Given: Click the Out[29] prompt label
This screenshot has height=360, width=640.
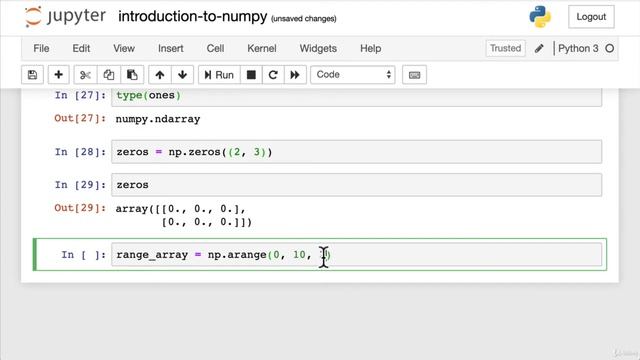Looking at the screenshot, I should 80,208.
